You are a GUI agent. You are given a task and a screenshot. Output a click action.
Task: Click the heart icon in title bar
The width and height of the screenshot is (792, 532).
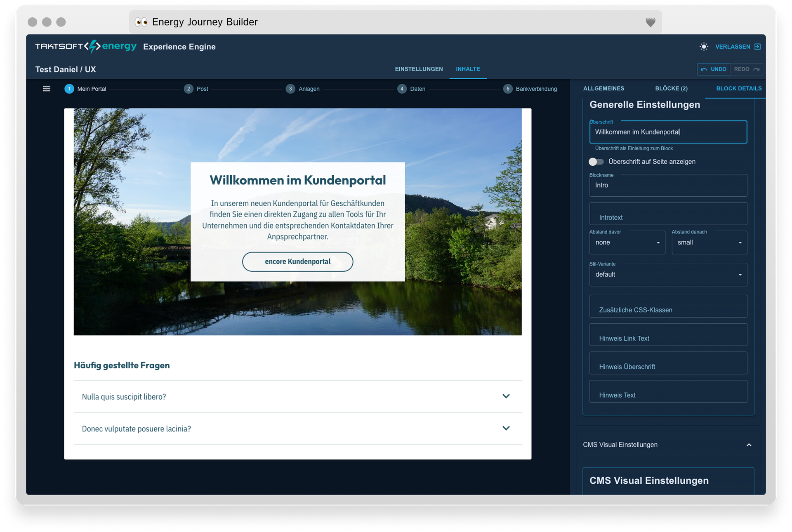pos(650,22)
